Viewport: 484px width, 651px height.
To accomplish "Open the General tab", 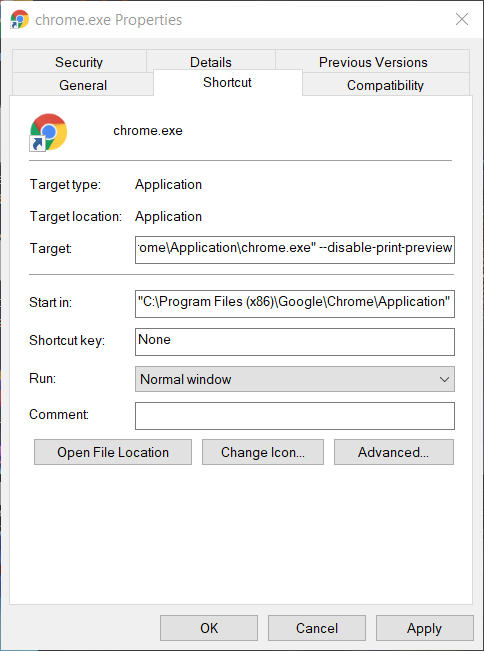I will (x=83, y=85).
